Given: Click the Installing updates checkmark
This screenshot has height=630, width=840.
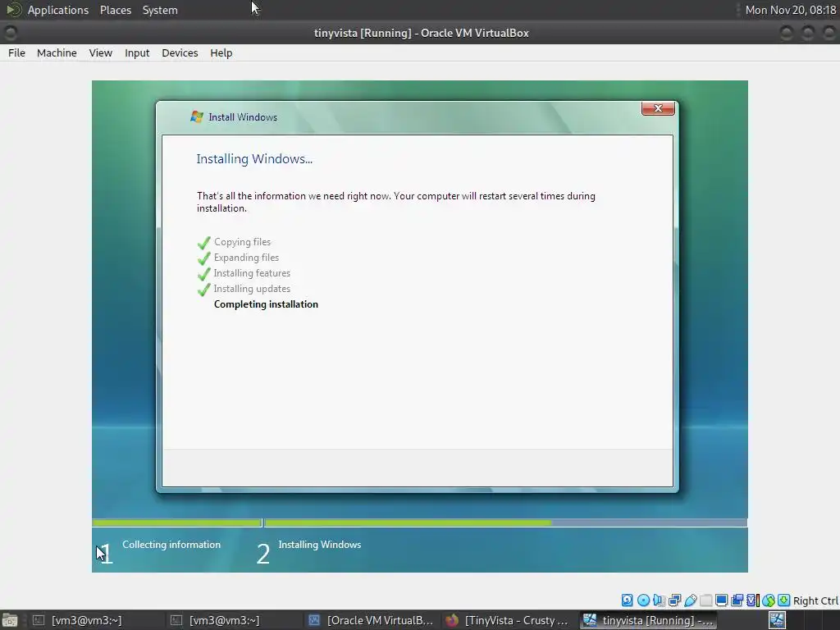Looking at the screenshot, I should (203, 290).
